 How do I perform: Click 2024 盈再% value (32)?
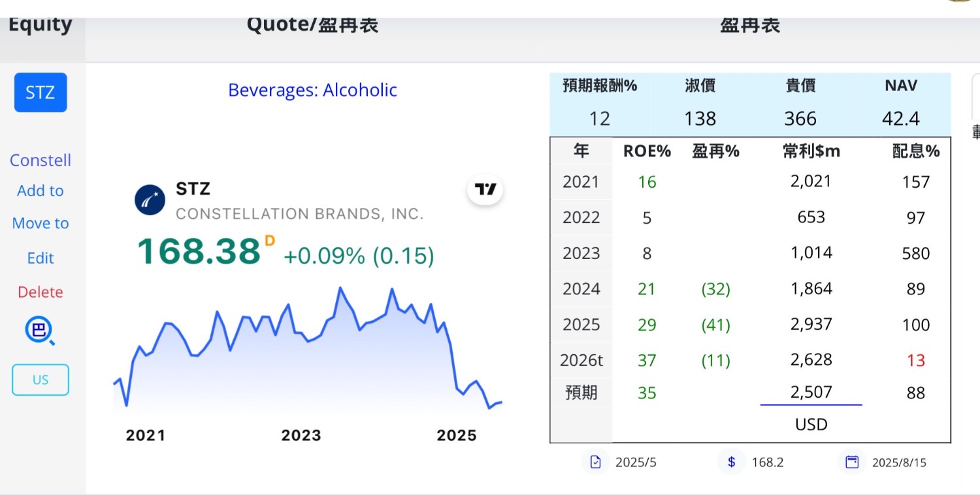pyautogui.click(x=715, y=288)
